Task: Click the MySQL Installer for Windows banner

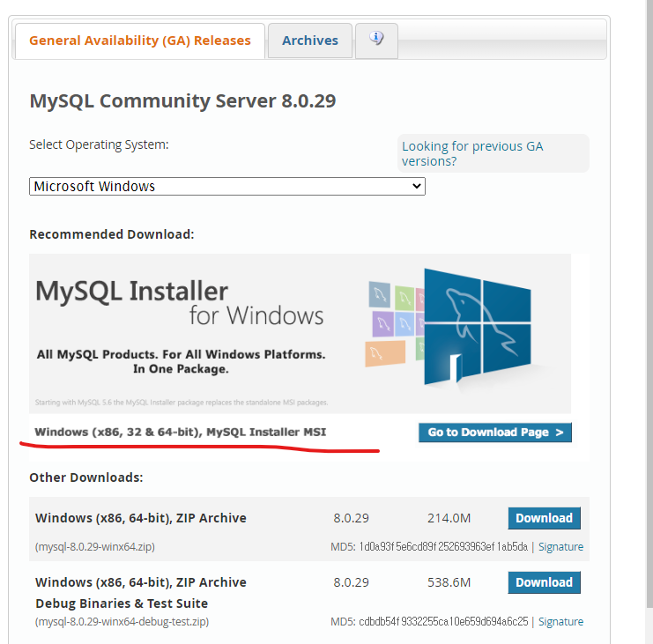Action: click(300, 333)
